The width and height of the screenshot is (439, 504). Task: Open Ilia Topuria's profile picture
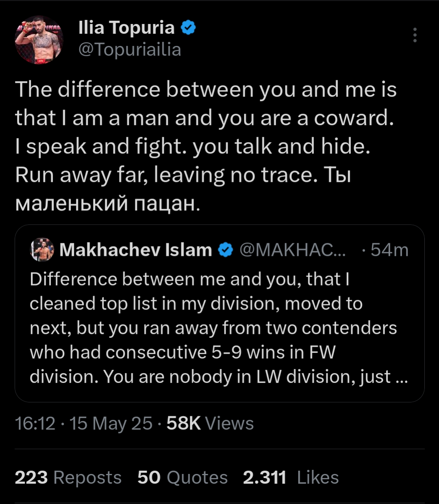pyautogui.click(x=39, y=40)
